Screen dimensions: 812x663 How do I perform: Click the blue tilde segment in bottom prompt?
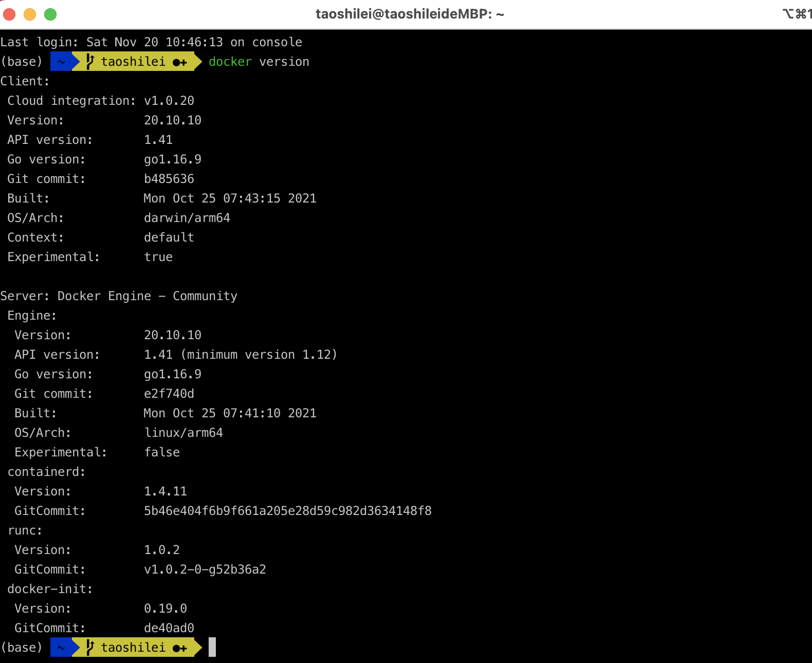tap(61, 648)
